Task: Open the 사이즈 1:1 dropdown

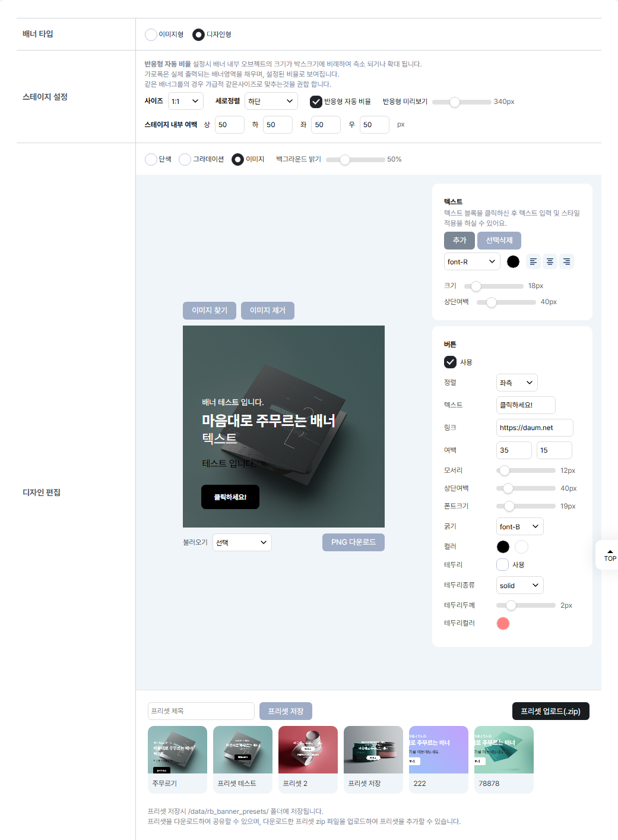Action: point(185,101)
